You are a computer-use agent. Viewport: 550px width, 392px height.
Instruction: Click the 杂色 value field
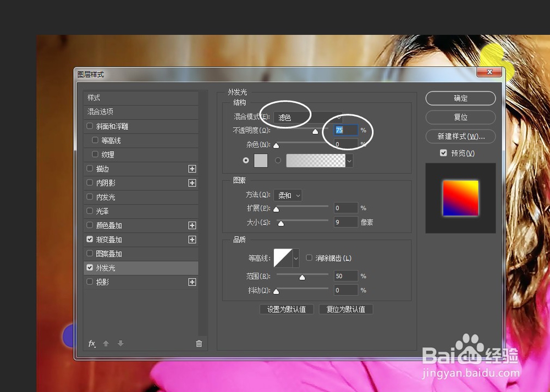pos(346,144)
